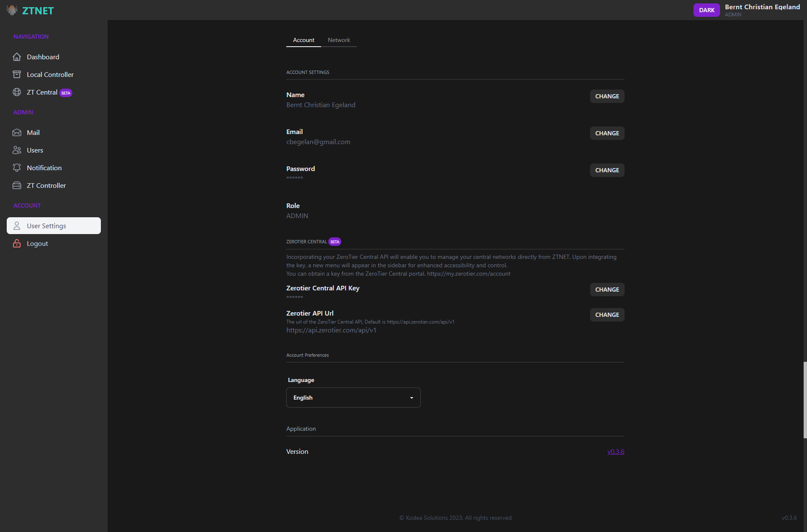This screenshot has width=807, height=532.
Task: Click CHANGE for Zerotier Central API Key
Action: (x=607, y=290)
